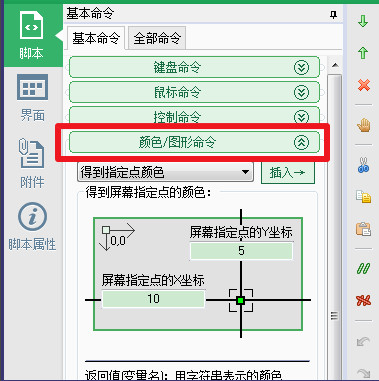Click the X坐标 input field showing 10
This screenshot has height=381, width=379.
pyautogui.click(x=153, y=299)
